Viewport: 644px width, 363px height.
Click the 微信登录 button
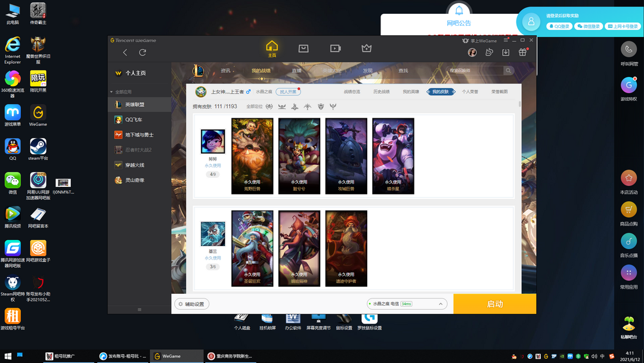(x=589, y=26)
